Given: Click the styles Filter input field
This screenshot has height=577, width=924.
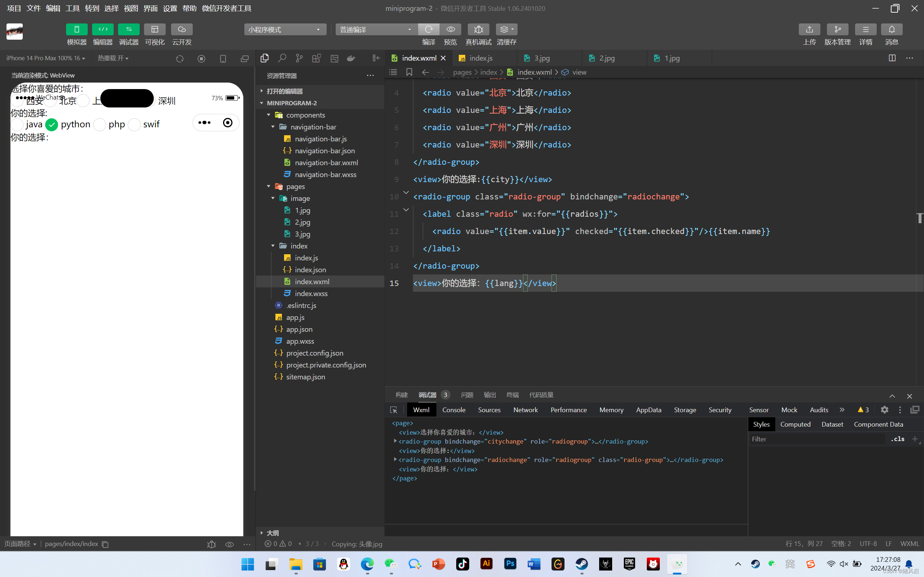Looking at the screenshot, I should click(817, 439).
